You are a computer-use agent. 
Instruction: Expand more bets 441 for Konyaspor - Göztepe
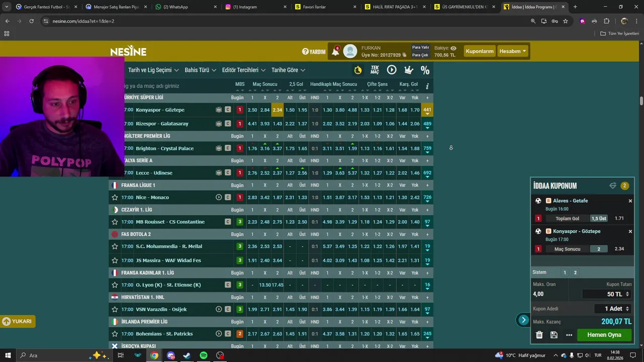point(427,110)
